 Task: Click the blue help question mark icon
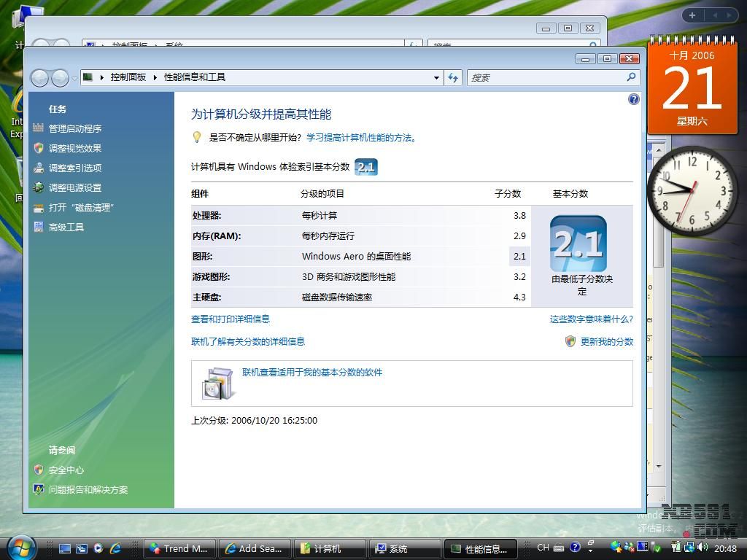click(x=633, y=99)
